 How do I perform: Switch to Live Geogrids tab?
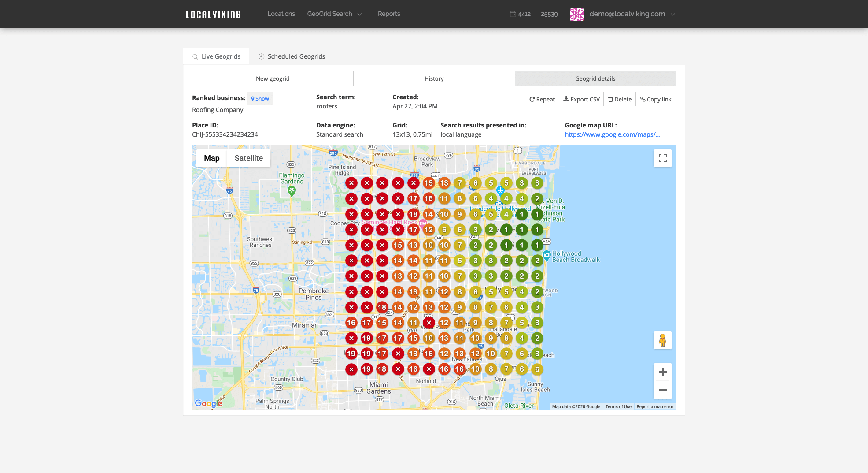[x=216, y=56]
